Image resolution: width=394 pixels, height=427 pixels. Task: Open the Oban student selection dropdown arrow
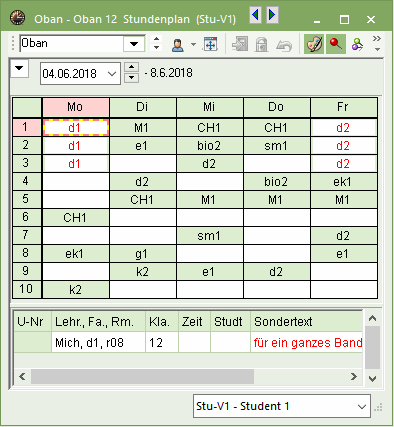point(134,44)
